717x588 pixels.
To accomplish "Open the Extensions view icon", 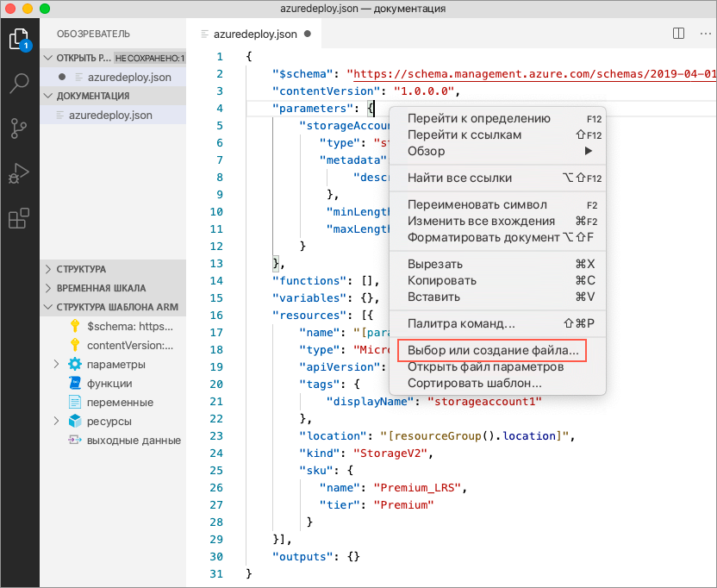I will tap(19, 218).
